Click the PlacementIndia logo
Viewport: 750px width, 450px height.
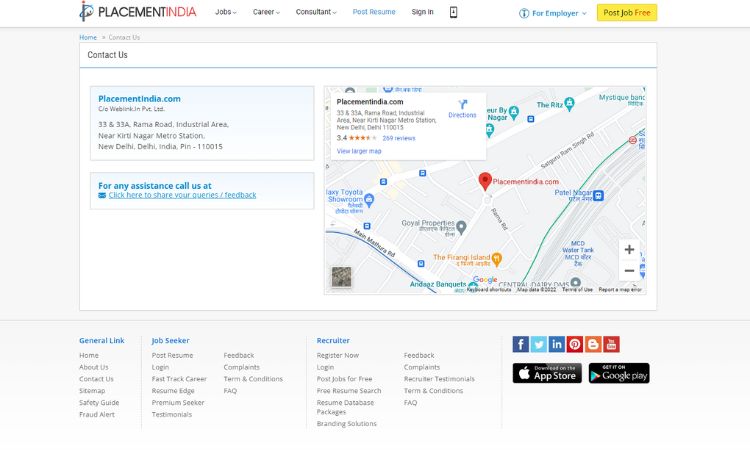(x=138, y=11)
